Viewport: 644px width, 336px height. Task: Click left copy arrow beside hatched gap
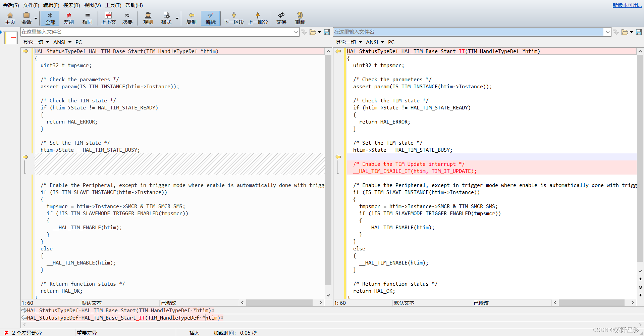click(25, 157)
